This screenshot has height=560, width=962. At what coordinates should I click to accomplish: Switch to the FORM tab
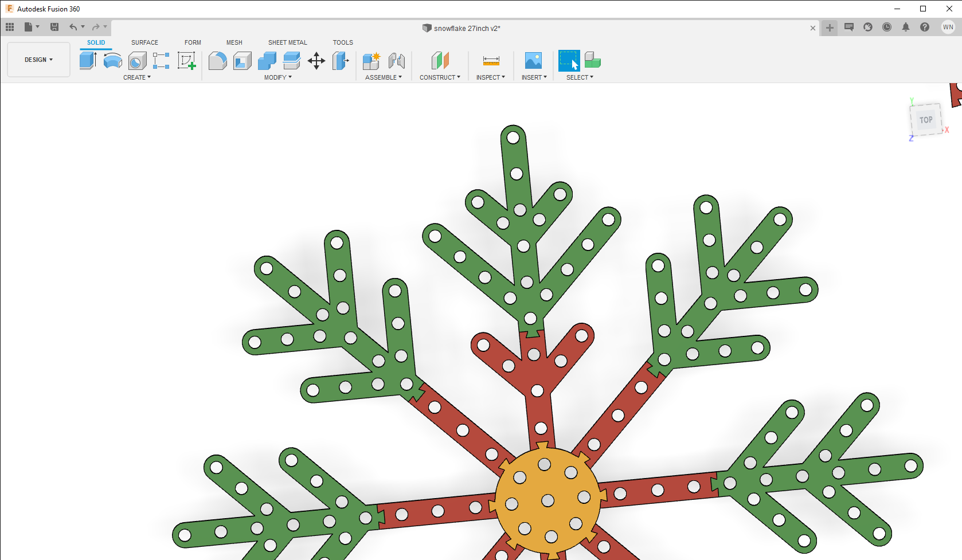pos(193,42)
